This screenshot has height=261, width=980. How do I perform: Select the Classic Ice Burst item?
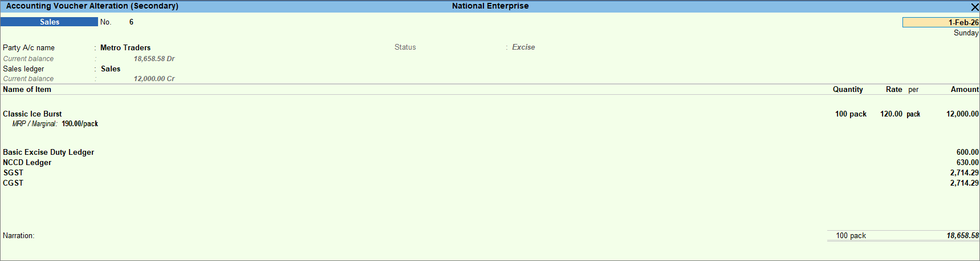[x=32, y=114]
